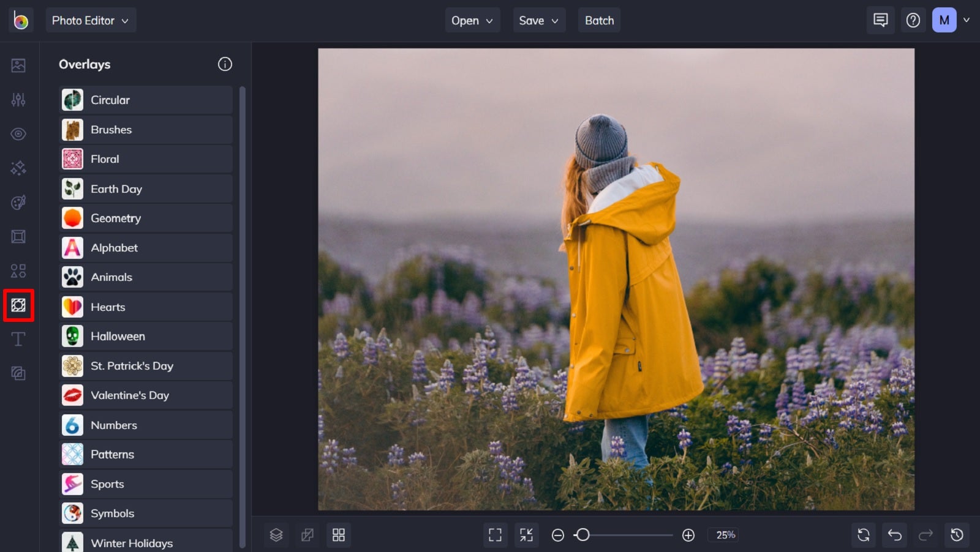
Task: Open the Graphics panel with the shapes icon
Action: 18,270
